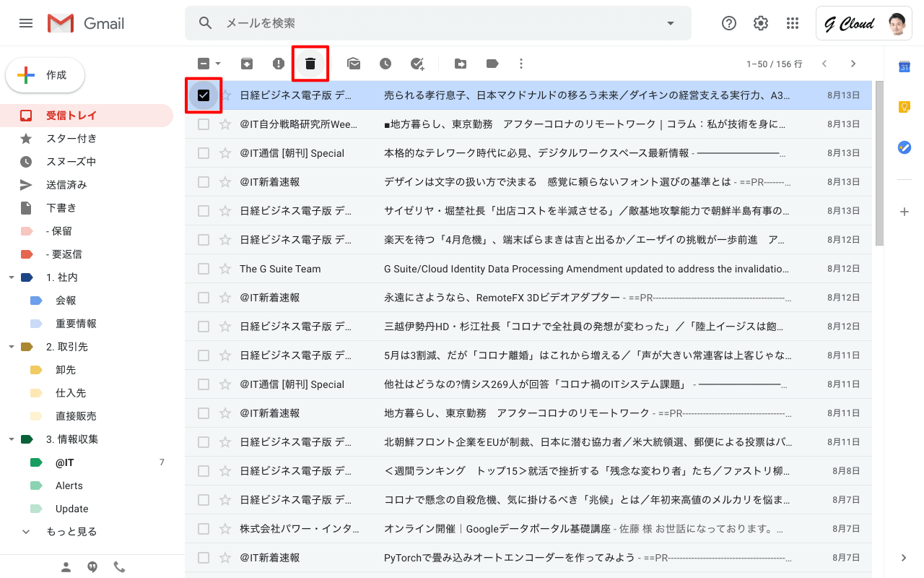Open the Settings gear icon
This screenshot has height=578, width=924.
761,23
